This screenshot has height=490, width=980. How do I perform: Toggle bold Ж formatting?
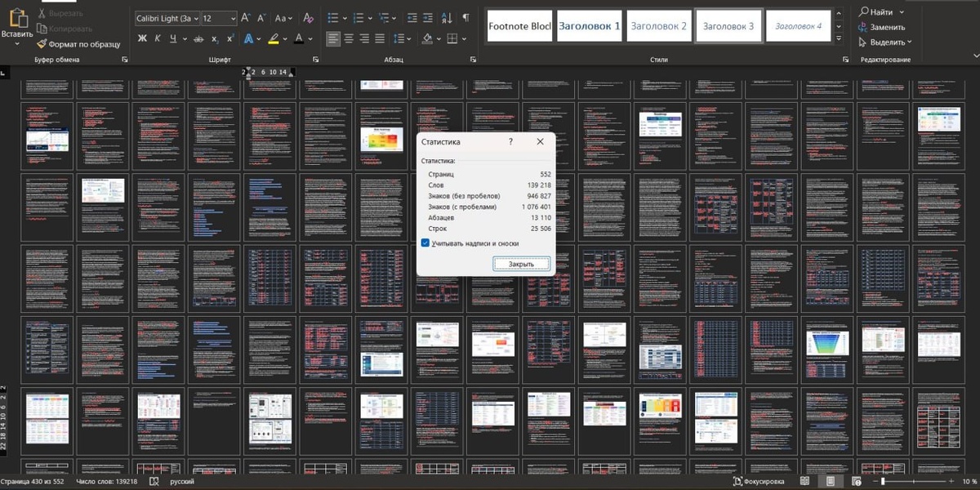[x=142, y=38]
